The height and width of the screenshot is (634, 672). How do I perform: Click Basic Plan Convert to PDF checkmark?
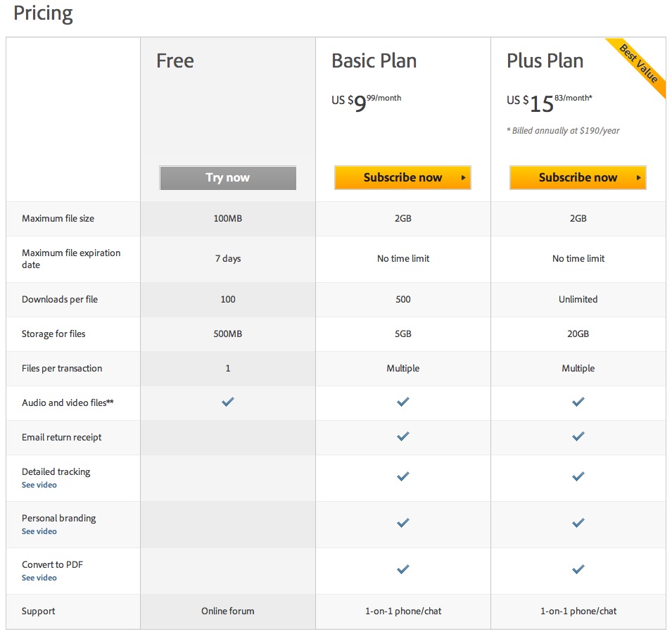402,569
